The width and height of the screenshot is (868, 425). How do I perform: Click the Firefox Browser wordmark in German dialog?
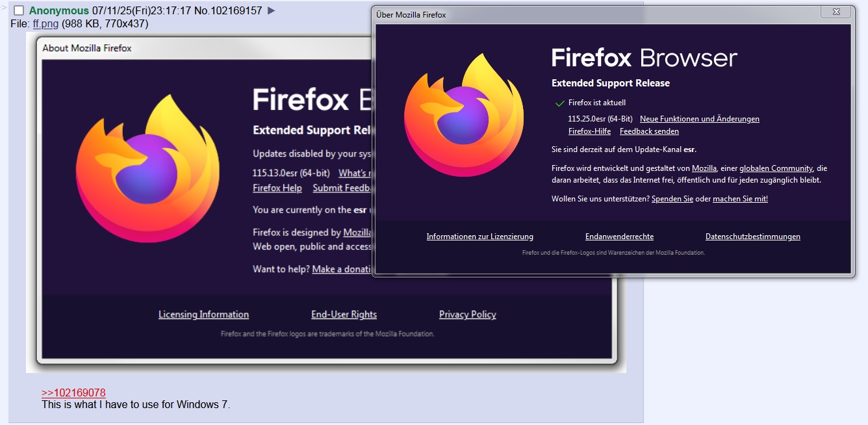[645, 58]
